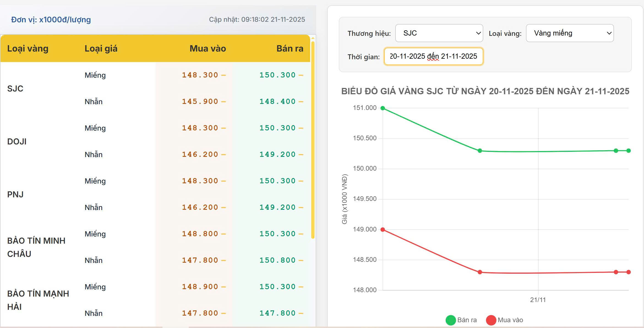The image size is (644, 328).
Task: Click first green point at 151.000
Action: (383, 108)
